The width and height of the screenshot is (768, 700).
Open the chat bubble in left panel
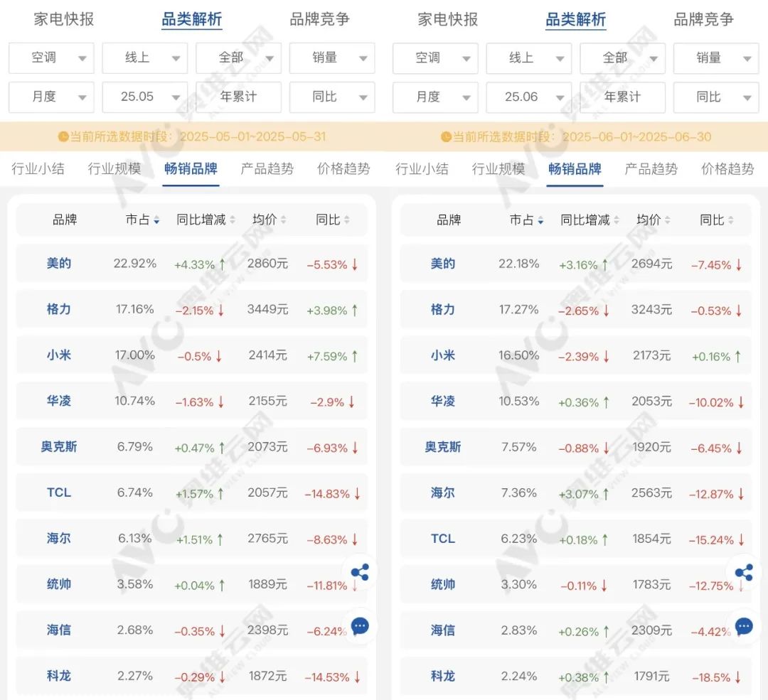click(x=360, y=626)
